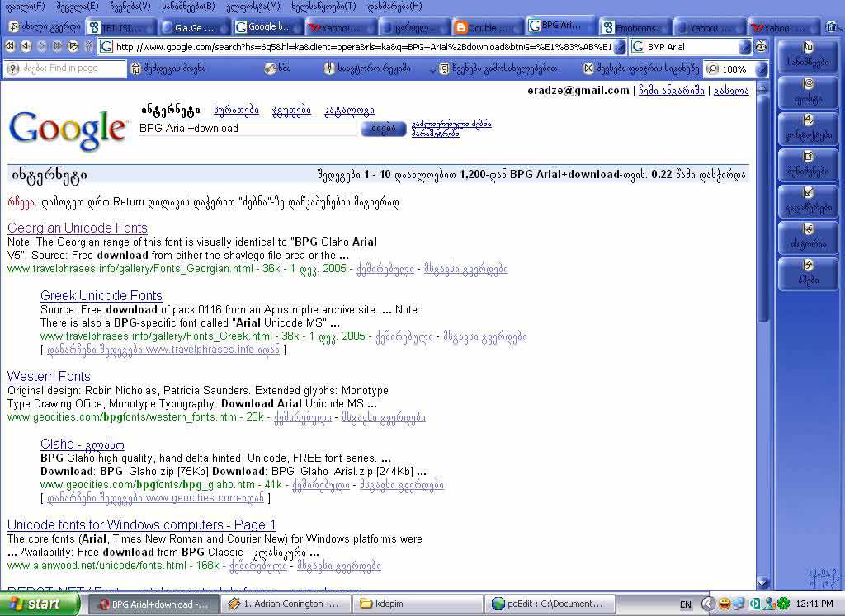This screenshot has height=616, width=845.
Task: Open the Bookmarks panel (სანიშნები) in the sidebar
Action: coord(807,55)
